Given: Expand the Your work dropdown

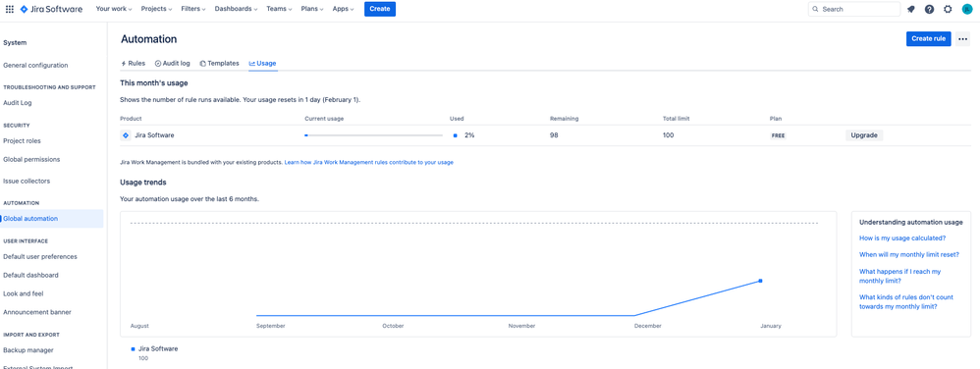Looking at the screenshot, I should pos(114,9).
